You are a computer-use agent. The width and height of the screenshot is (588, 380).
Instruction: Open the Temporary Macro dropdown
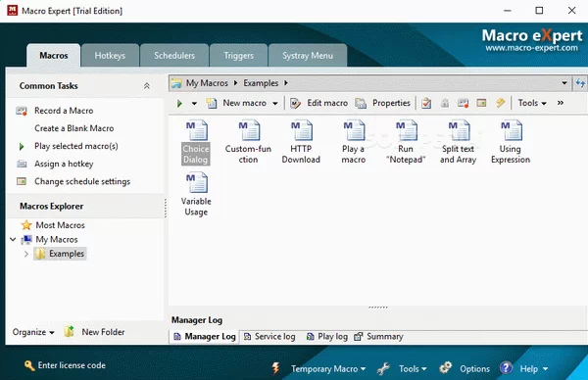point(328,369)
